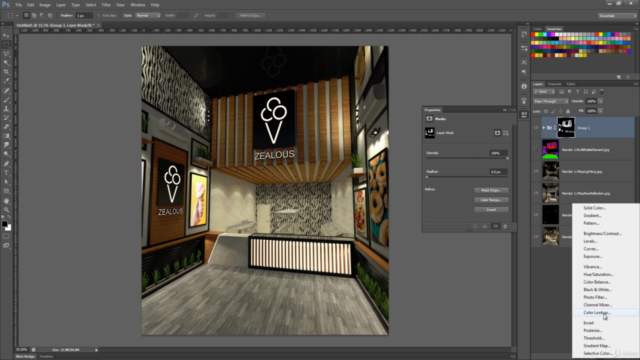Viewport: 640px width, 360px height.
Task: Click the Feather input field in options bar
Action: [x=84, y=16]
